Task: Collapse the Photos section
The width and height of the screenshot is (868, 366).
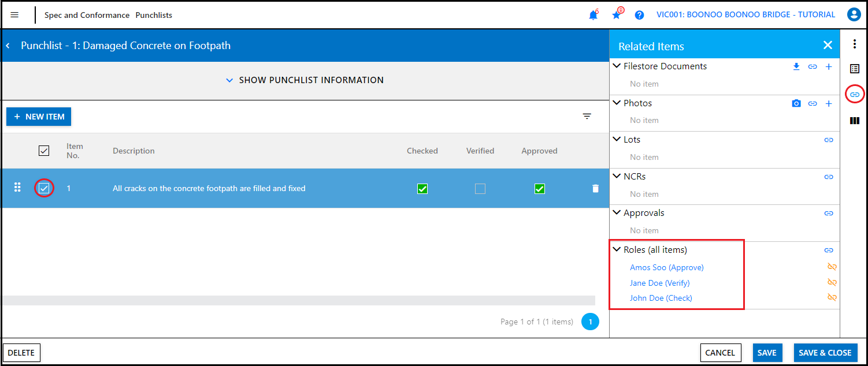Action: 617,103
